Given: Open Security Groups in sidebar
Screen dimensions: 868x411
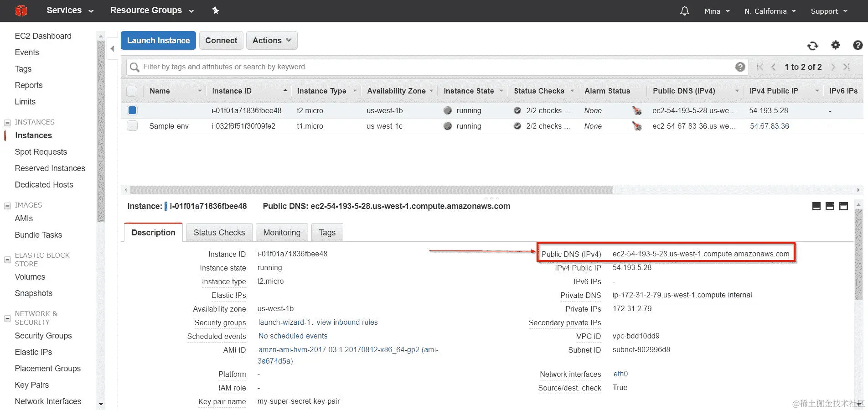Looking at the screenshot, I should tap(43, 336).
